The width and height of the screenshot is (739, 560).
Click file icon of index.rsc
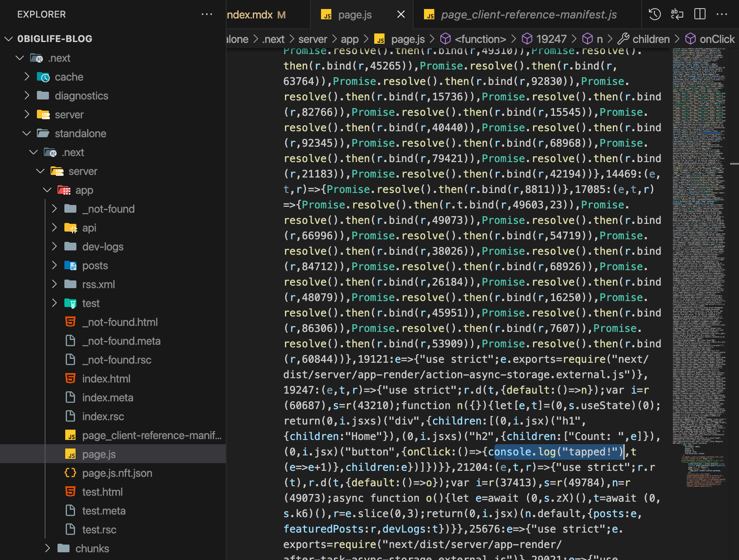[x=70, y=416]
